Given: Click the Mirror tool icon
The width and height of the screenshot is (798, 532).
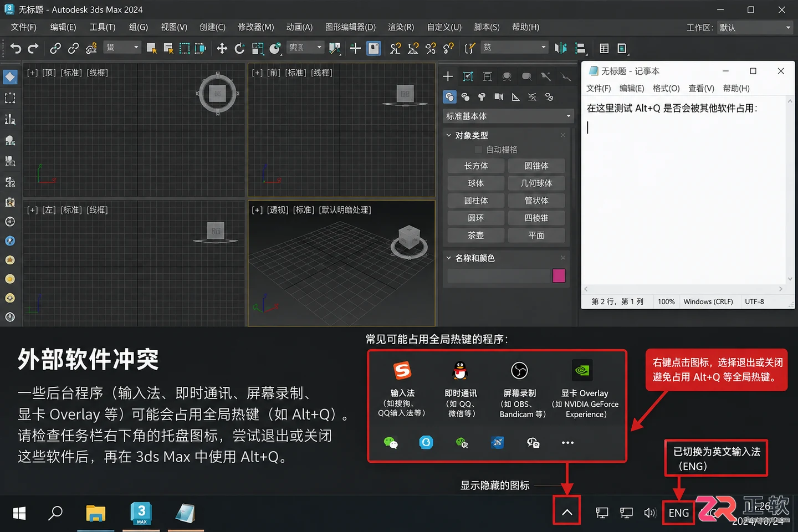Looking at the screenshot, I should [x=561, y=48].
